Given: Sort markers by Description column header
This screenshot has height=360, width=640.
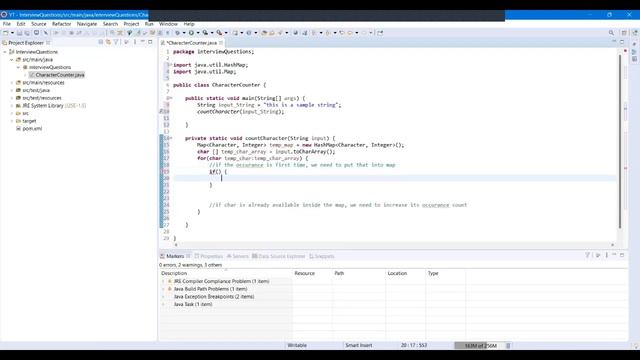Looking at the screenshot, I should [x=225, y=273].
